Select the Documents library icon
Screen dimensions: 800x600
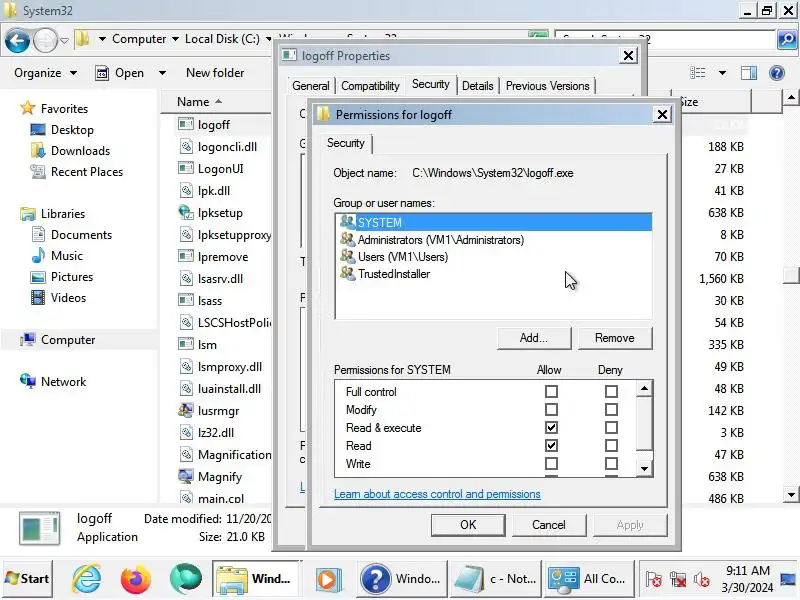coord(38,234)
